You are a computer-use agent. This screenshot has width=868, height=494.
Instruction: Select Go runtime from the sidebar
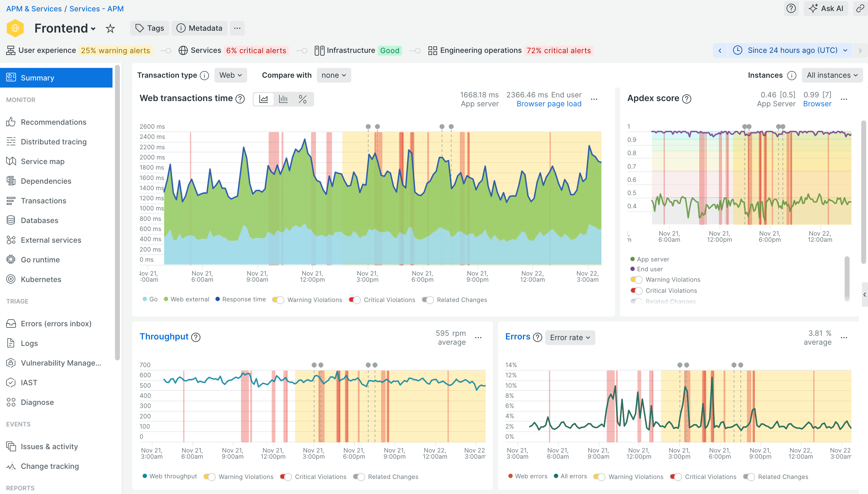point(40,260)
